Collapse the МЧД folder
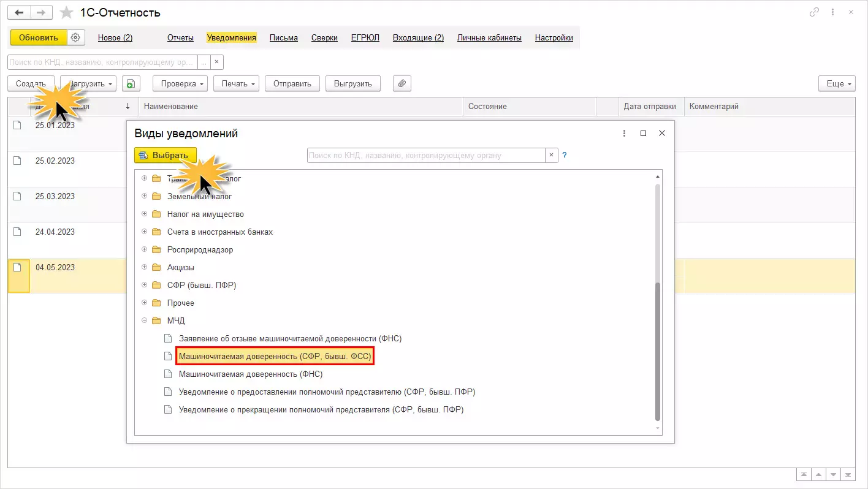This screenshot has height=489, width=868. coord(145,320)
